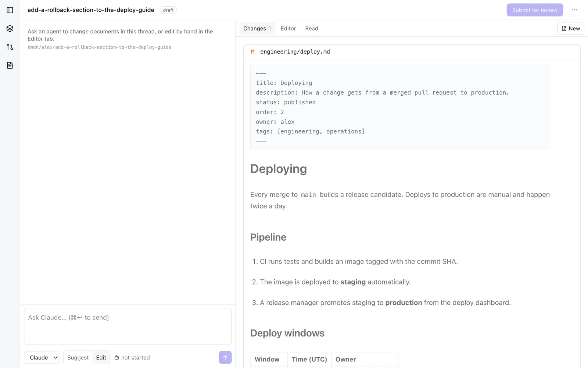
Task: Click the 'owner: alex' frontmatter line
Action: (x=275, y=122)
